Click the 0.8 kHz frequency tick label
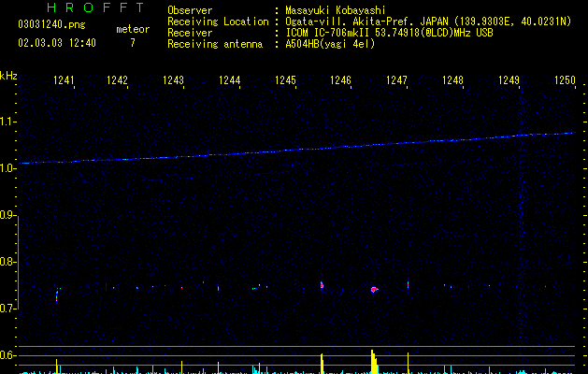588x374 pixels. [7, 262]
